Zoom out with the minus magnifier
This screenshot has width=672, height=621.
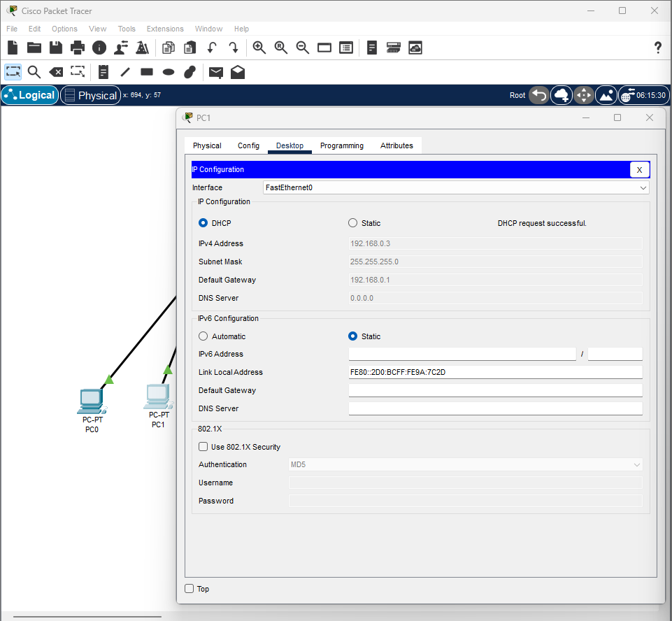coord(303,48)
